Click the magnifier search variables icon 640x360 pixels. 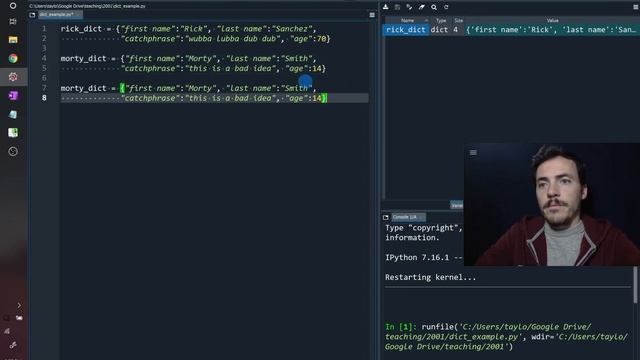tap(434, 7)
